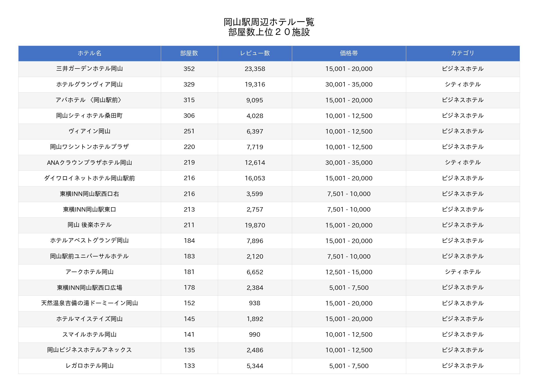Click review count 16,053 cell
Viewport: 538px width, 392px height.
pyautogui.click(x=255, y=178)
